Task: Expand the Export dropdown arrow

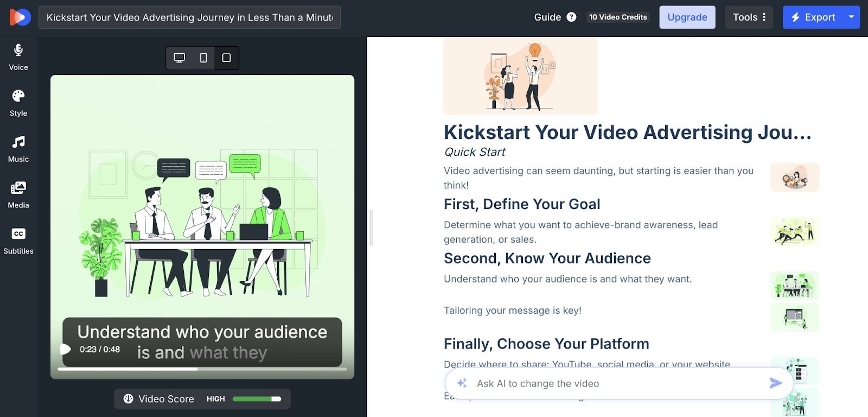Action: [x=851, y=17]
